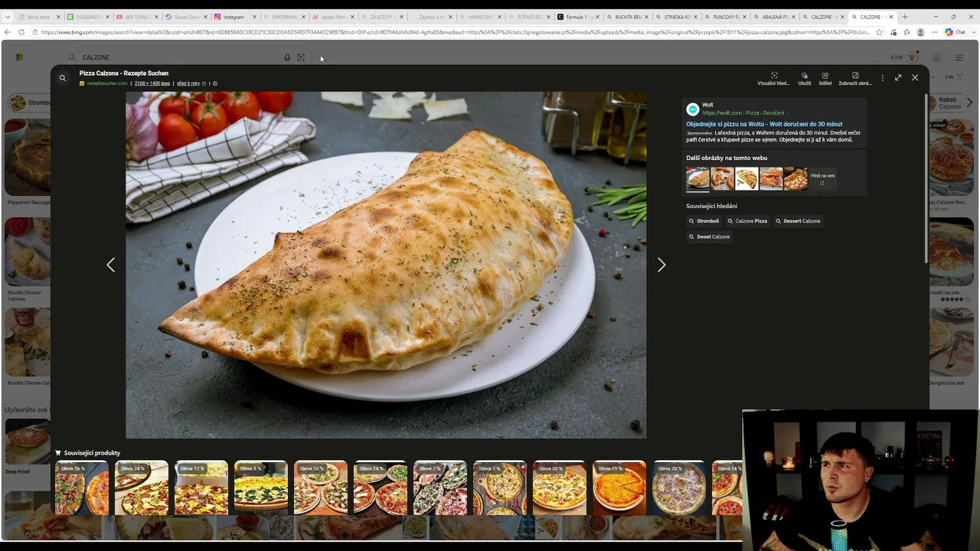Click the rewards points badge 6706
The image size is (980, 551).
coord(903,57)
